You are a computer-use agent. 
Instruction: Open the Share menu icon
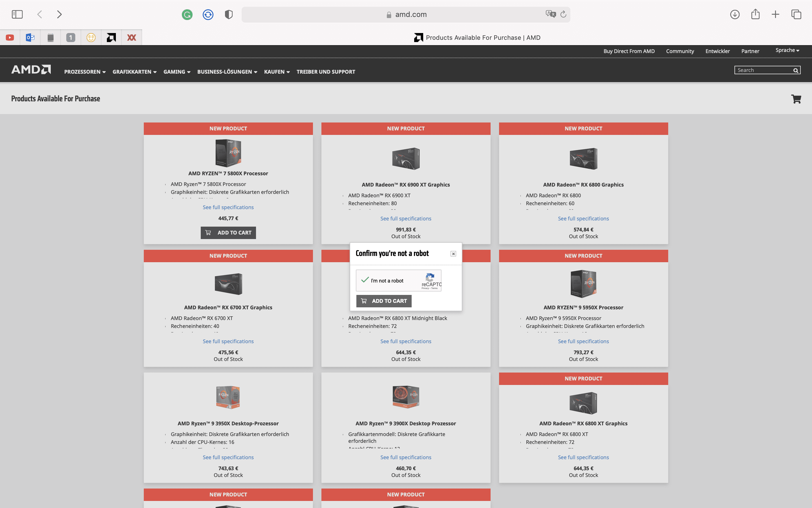pyautogui.click(x=755, y=14)
